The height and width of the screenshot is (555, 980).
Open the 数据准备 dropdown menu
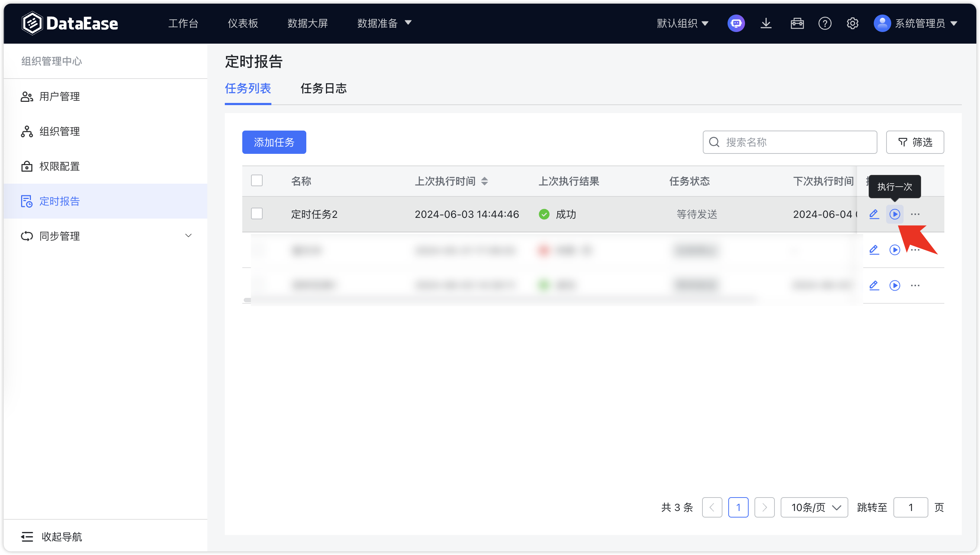coord(384,23)
